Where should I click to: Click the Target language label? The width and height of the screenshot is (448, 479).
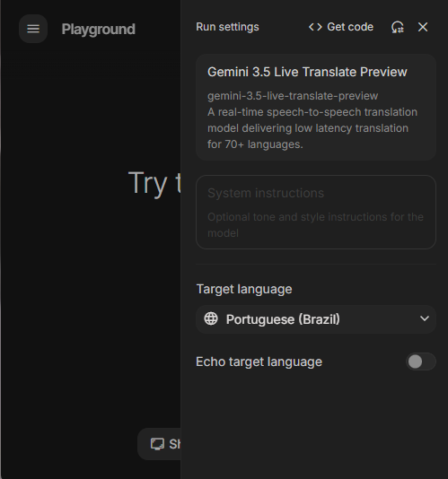pos(244,289)
